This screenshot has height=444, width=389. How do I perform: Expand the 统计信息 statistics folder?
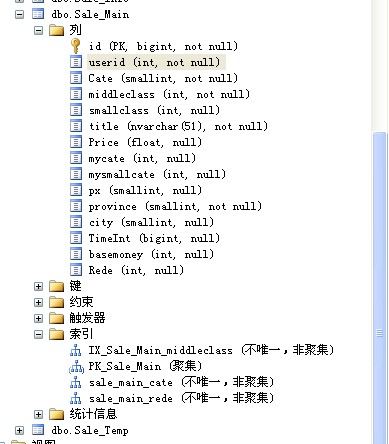coord(39,414)
